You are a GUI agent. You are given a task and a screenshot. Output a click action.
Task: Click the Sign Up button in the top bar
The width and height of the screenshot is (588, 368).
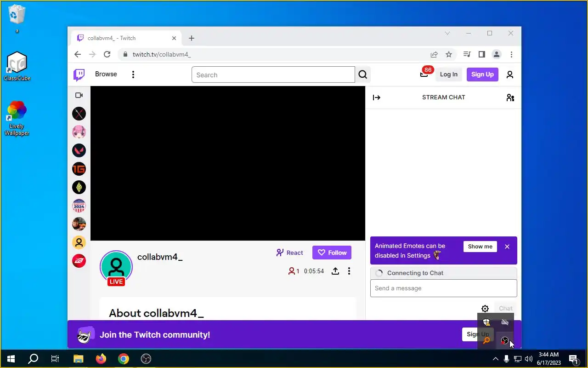coord(482,75)
